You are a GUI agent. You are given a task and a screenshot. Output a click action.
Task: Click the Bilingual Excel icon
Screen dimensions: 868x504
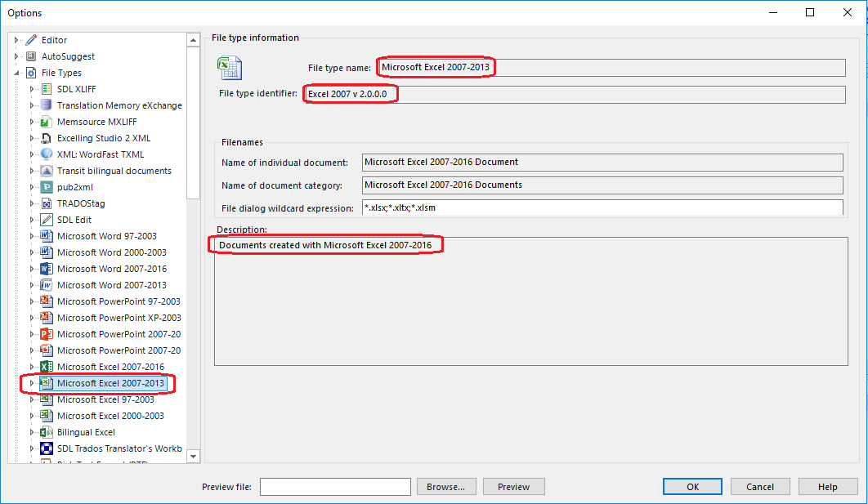(x=47, y=431)
